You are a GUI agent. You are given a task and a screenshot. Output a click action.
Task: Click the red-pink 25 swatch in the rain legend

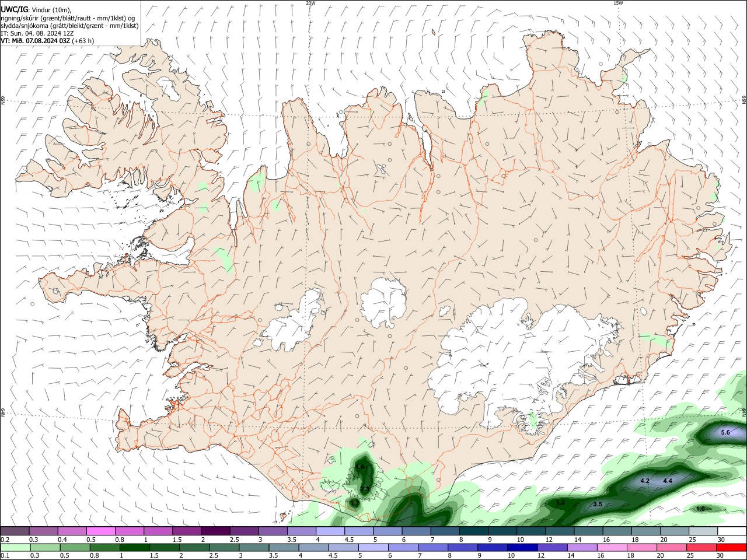coord(701,547)
